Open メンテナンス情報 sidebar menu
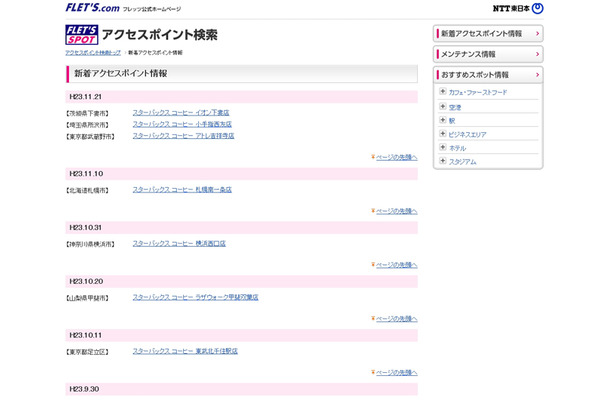Viewport: 610px width, 400px height. point(488,54)
